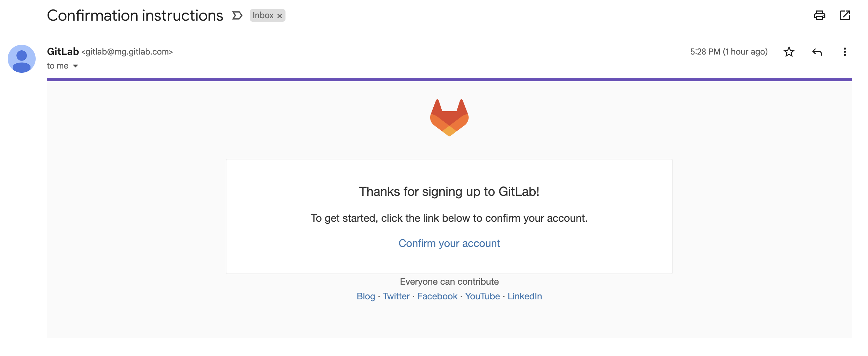Click the sender's avatar picture
This screenshot has width=868, height=356.
coord(22,58)
